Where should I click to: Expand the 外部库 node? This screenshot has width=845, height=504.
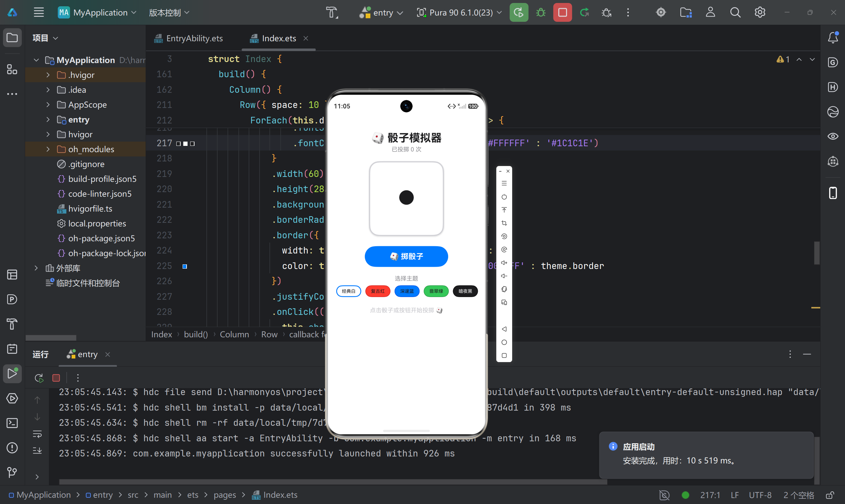tap(36, 268)
